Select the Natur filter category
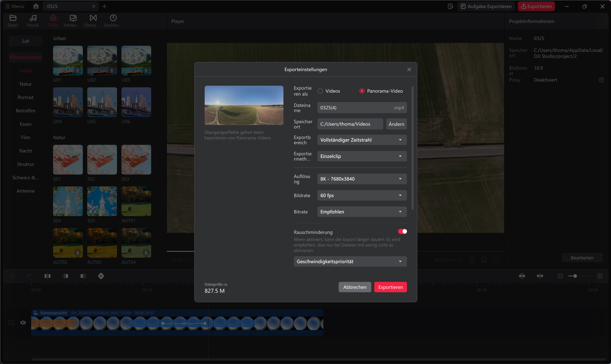This screenshot has width=611, height=364. coord(25,84)
